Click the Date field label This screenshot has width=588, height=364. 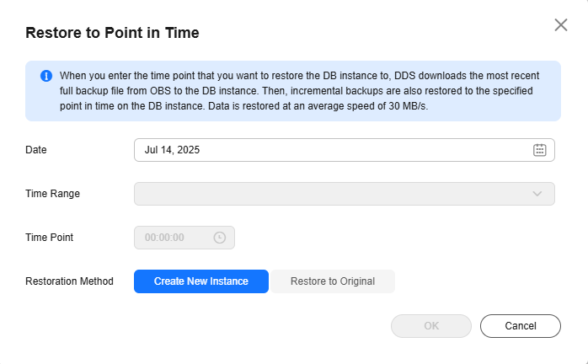click(x=36, y=150)
